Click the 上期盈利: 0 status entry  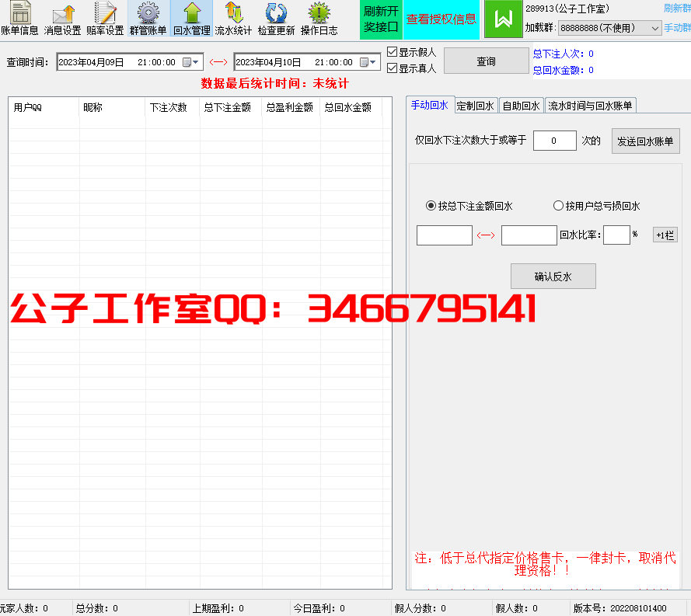[x=218, y=608]
